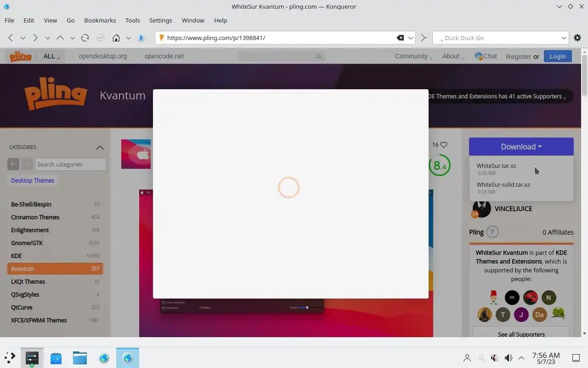Open the system settings taskbar icon

coord(32,357)
